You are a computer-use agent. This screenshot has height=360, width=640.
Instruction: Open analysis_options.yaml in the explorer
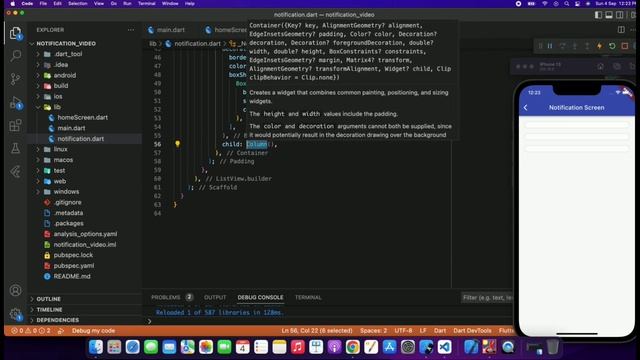click(x=85, y=234)
